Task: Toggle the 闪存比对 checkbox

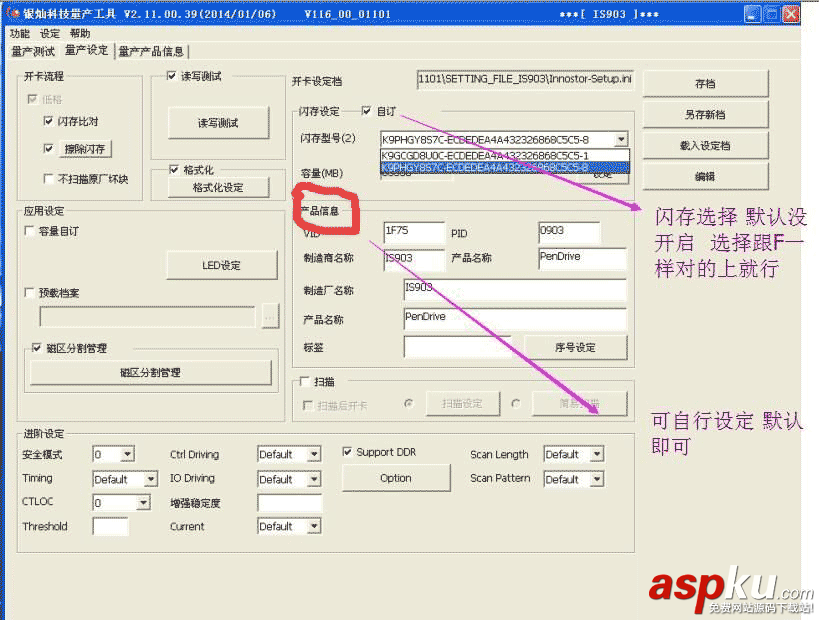Action: [x=49, y=121]
